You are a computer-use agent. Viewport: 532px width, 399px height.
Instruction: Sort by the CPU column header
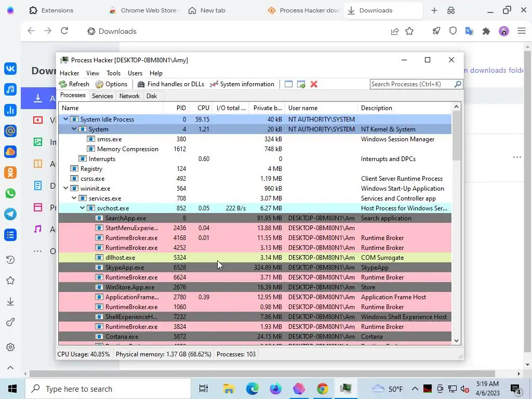[201, 108]
